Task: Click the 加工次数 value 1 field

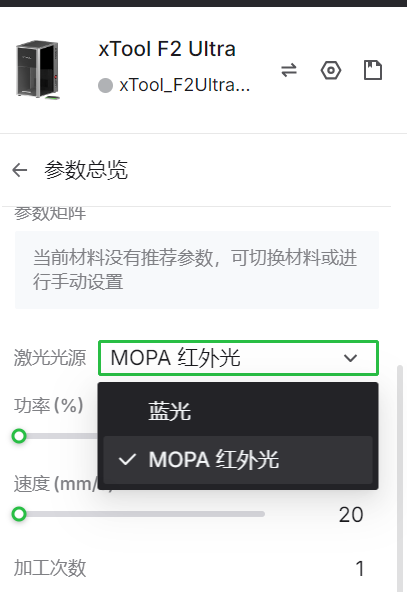Action: click(359, 568)
